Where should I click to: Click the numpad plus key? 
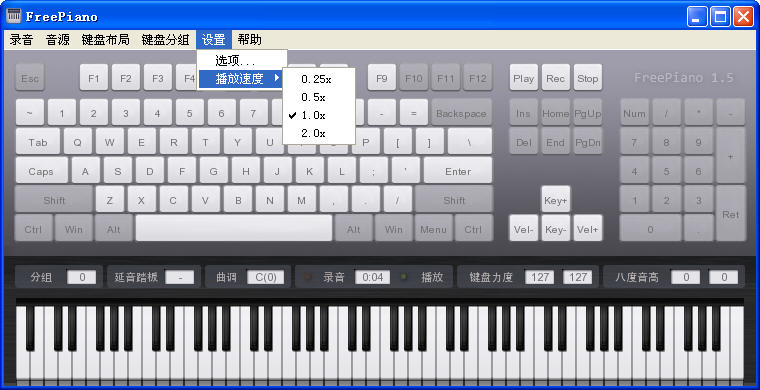[x=731, y=156]
